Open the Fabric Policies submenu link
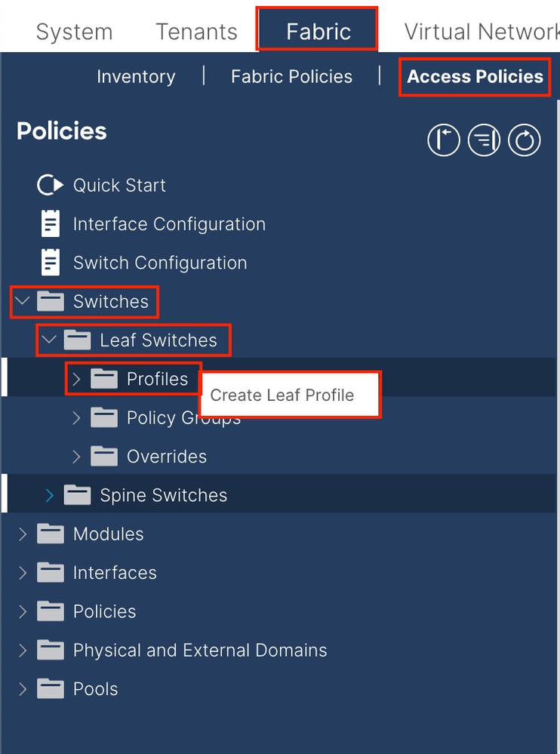Image resolution: width=560 pixels, height=754 pixels. [x=291, y=76]
